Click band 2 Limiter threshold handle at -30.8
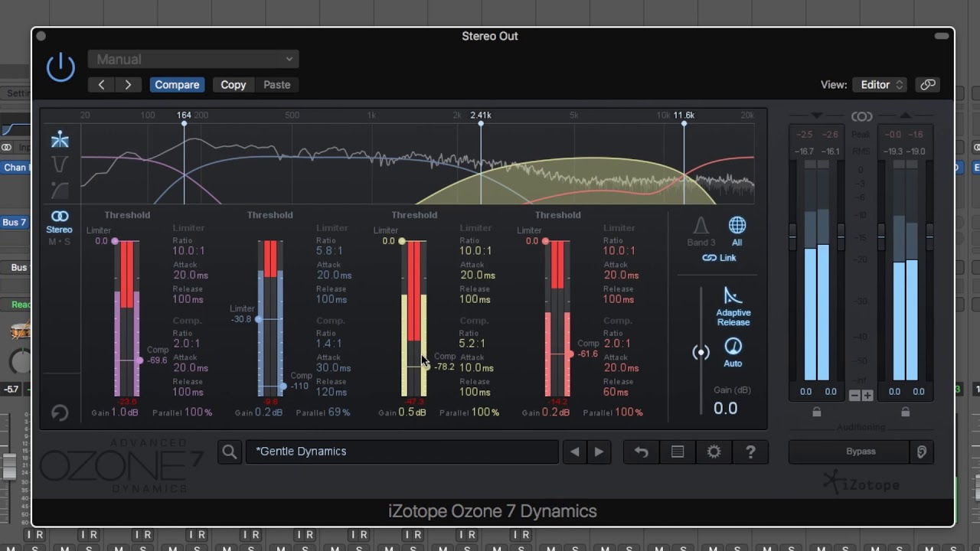The image size is (980, 551). pyautogui.click(x=258, y=319)
